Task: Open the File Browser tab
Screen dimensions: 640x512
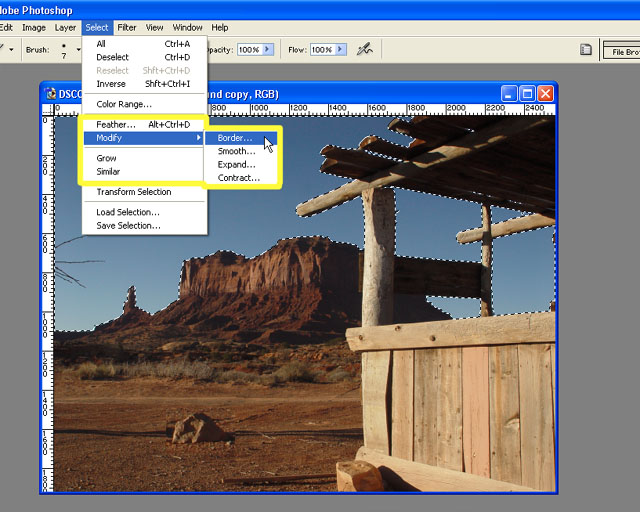Action: click(624, 52)
